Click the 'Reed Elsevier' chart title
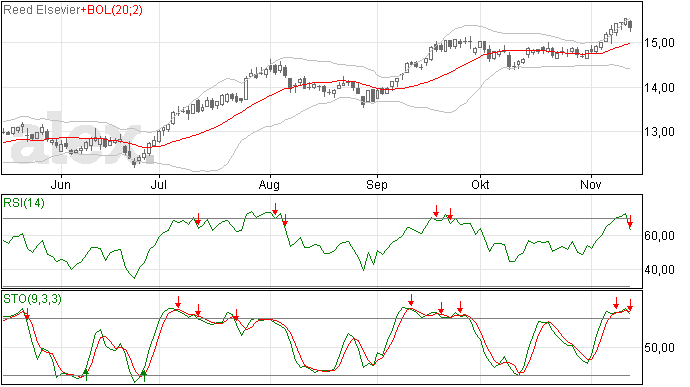Viewport: 690px width, 387px height. click(41, 10)
